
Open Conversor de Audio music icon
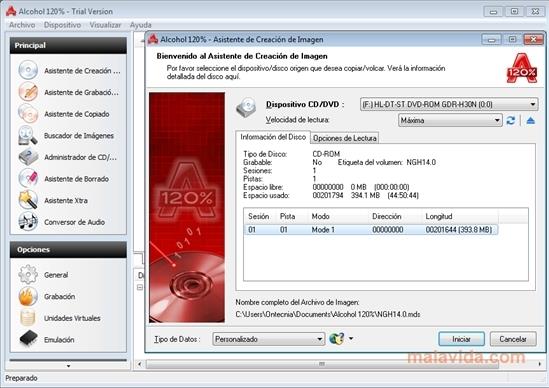click(28, 222)
